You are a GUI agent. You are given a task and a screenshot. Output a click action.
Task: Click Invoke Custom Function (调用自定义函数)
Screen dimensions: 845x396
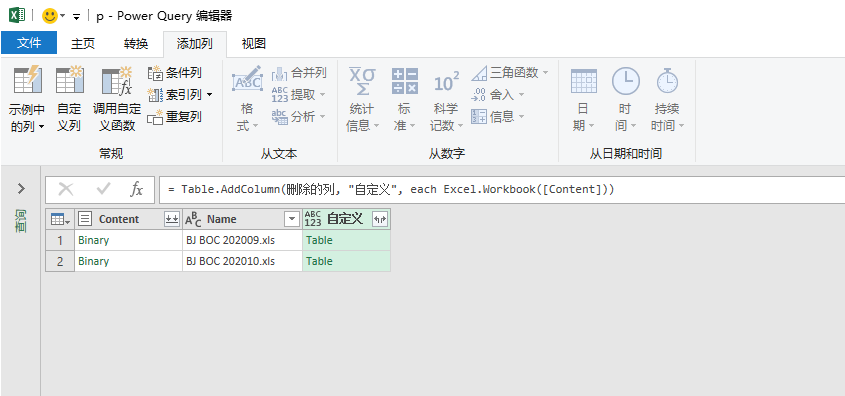pyautogui.click(x=117, y=100)
